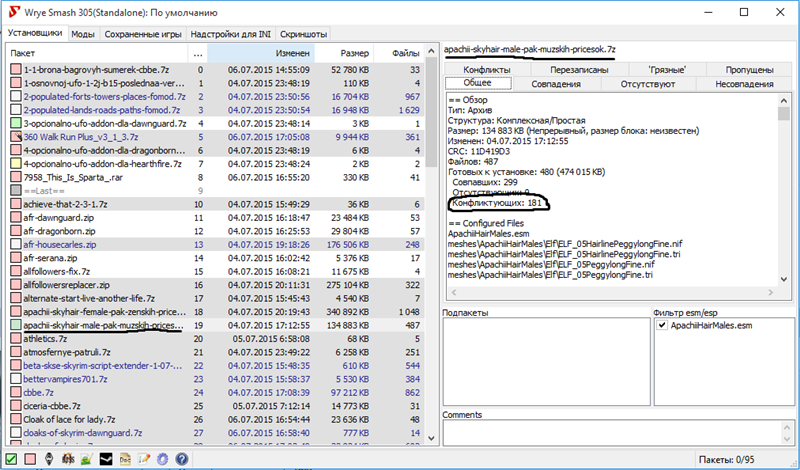Click inside the Подпакеты list box
Viewport: 800px width, 470px height.
tap(546, 361)
